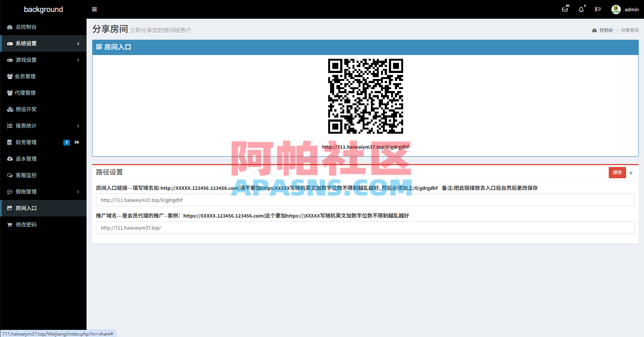Click the 推广域名 input field
The height and width of the screenshot is (337, 644).
pyautogui.click(x=365, y=228)
